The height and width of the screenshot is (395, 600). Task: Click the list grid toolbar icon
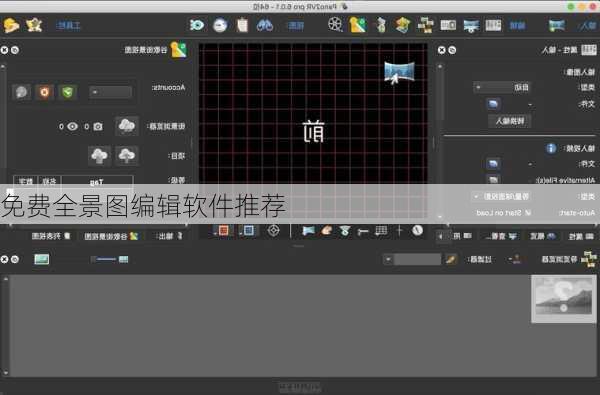pos(493,25)
